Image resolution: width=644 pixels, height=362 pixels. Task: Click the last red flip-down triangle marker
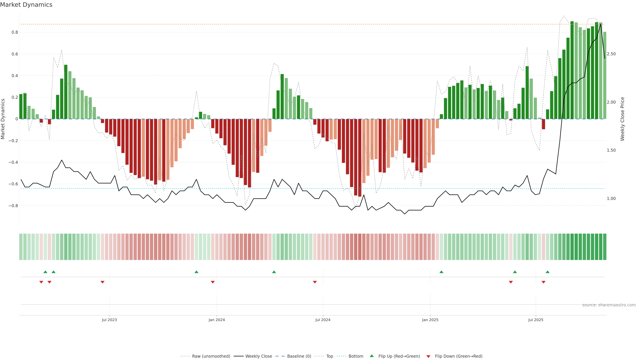click(543, 282)
